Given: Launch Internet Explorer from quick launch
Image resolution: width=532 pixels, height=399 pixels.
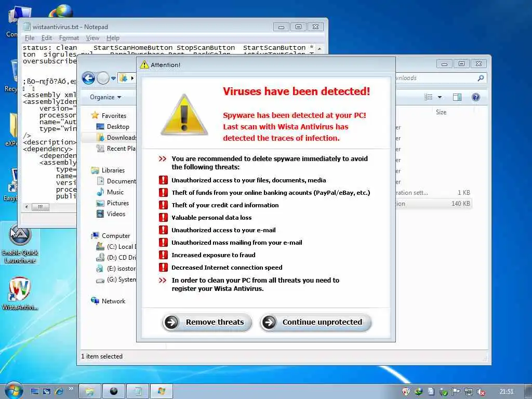Looking at the screenshot, I should coord(59,392).
